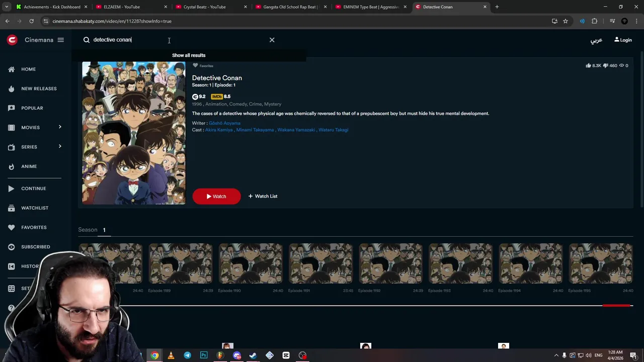The height and width of the screenshot is (362, 644).
Task: Click the thumbs down dislike icon
Action: coord(605,65)
